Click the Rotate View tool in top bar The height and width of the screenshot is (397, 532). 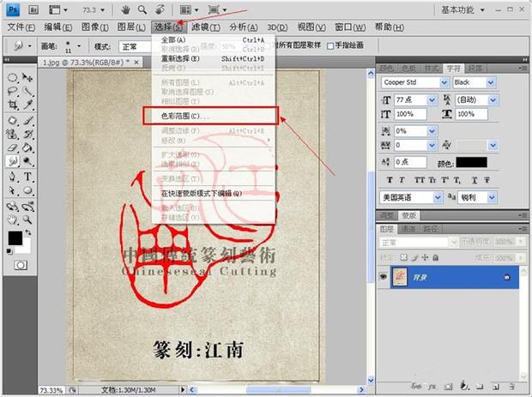point(160,9)
